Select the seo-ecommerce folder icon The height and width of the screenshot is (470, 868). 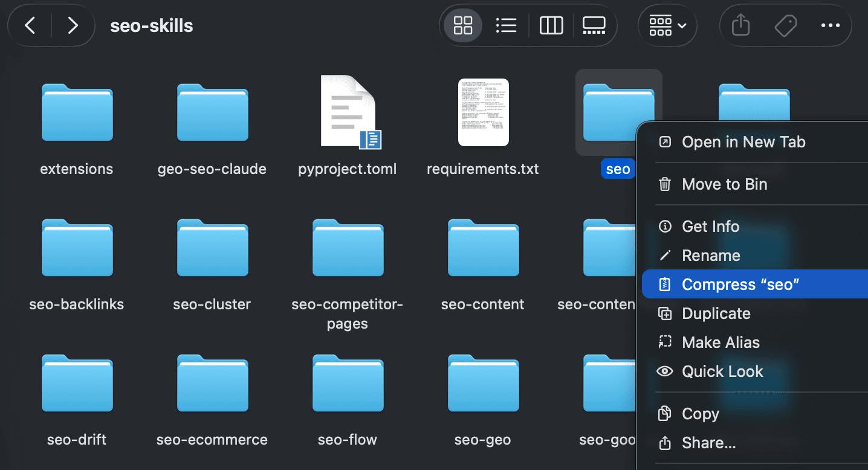pos(212,383)
